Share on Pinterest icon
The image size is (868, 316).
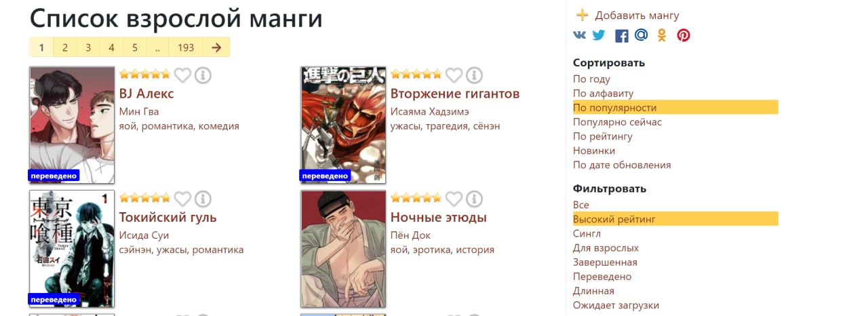pyautogui.click(x=684, y=35)
